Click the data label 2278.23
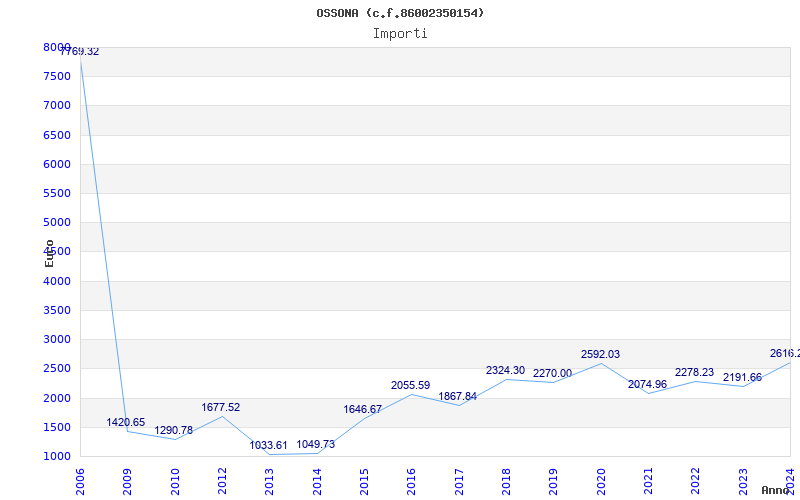 [694, 372]
